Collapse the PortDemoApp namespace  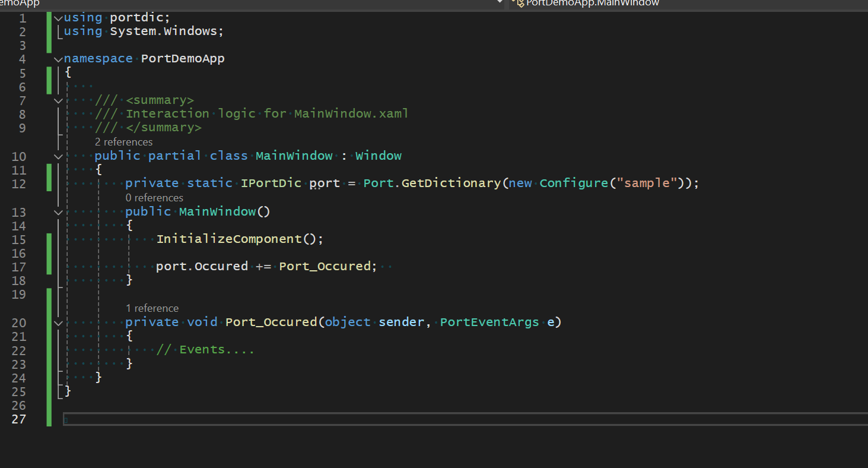coord(58,58)
